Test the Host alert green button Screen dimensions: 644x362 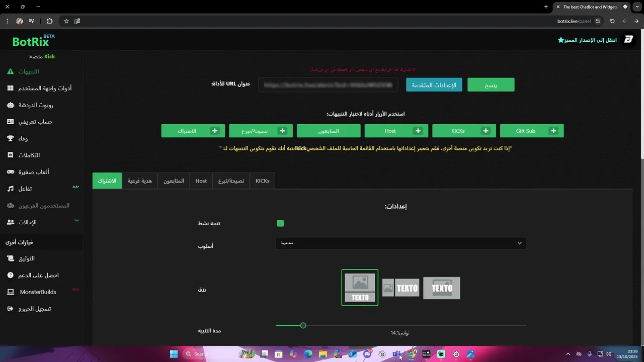[x=396, y=131]
